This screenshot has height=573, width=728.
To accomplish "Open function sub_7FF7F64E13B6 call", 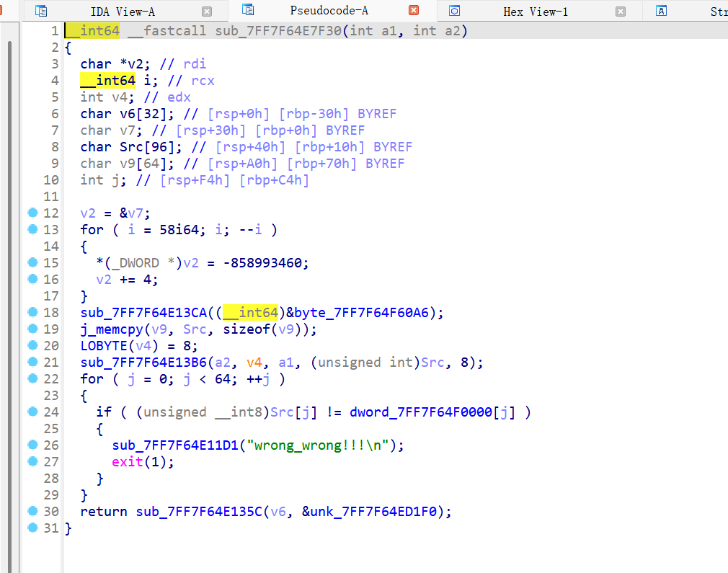I will (143, 363).
